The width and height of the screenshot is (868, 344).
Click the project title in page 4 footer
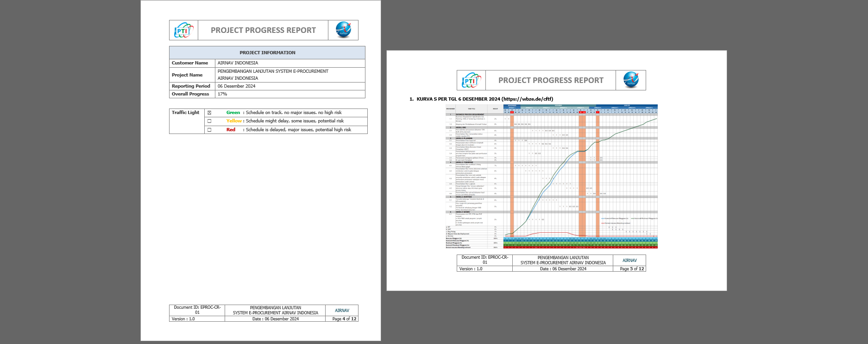[x=276, y=310]
